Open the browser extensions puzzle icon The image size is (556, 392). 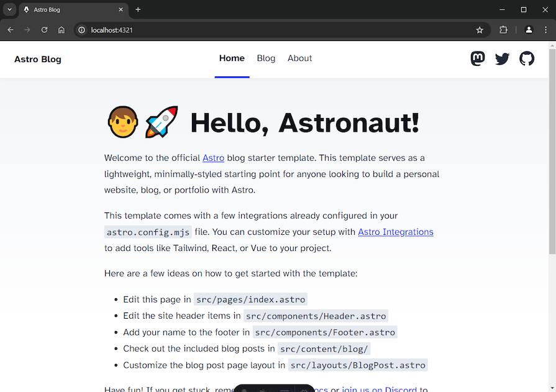[503, 29]
